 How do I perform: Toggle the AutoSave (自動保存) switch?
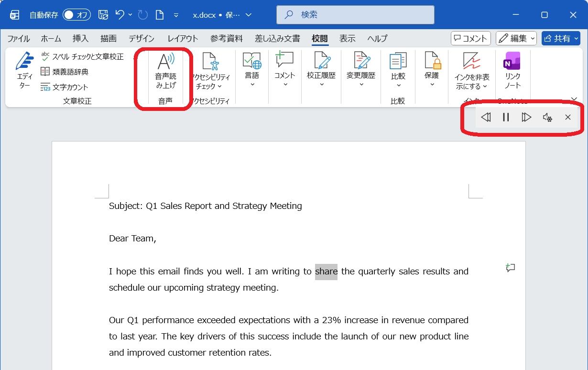(76, 15)
